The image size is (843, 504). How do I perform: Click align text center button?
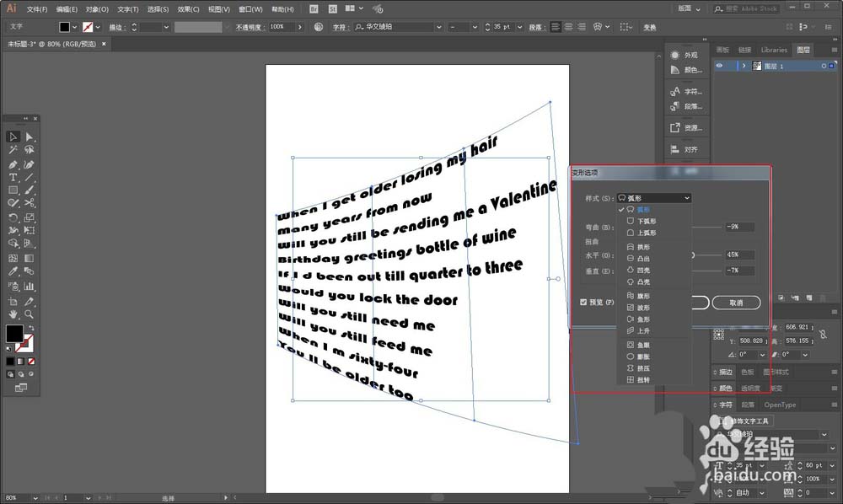coord(568,27)
